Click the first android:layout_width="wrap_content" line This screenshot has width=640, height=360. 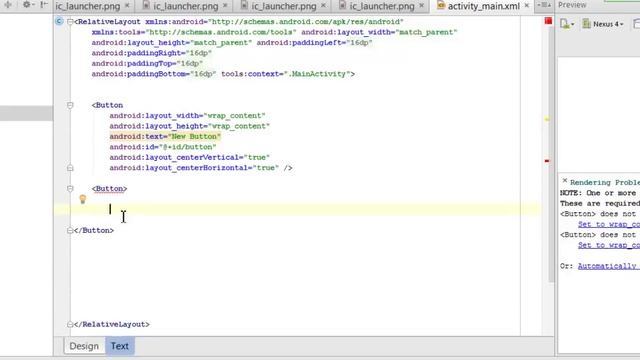click(187, 116)
